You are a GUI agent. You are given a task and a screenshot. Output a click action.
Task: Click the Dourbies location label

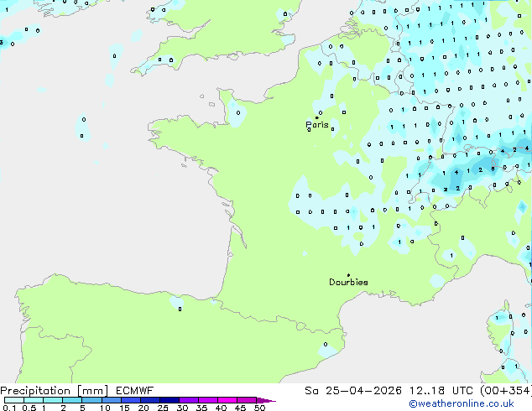tap(348, 282)
